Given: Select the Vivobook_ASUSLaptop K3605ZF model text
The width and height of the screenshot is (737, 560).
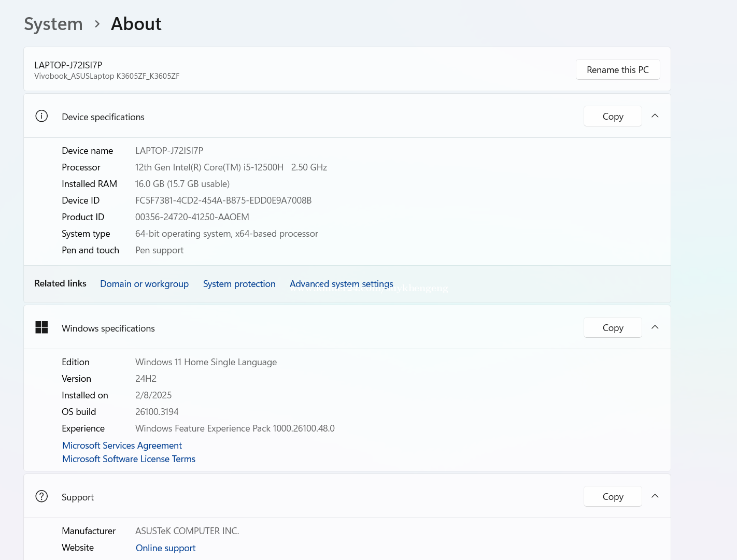Looking at the screenshot, I should (107, 76).
